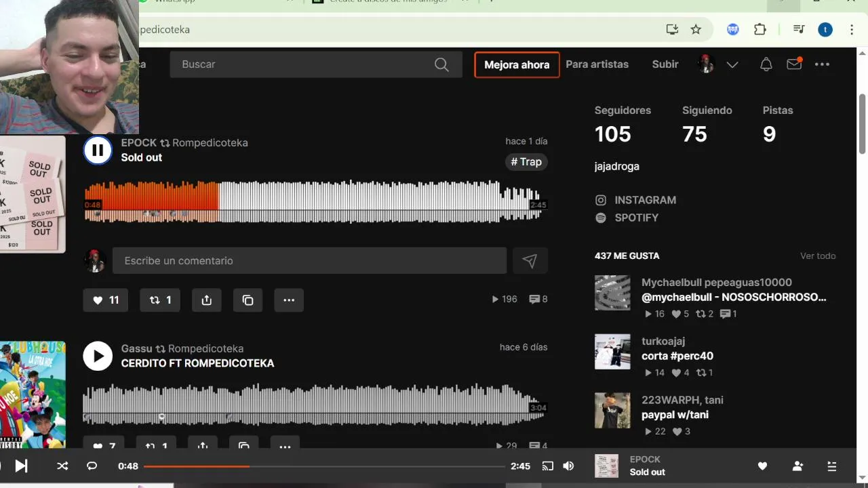Like current track in player bar
868x488 pixels.
coord(762,466)
